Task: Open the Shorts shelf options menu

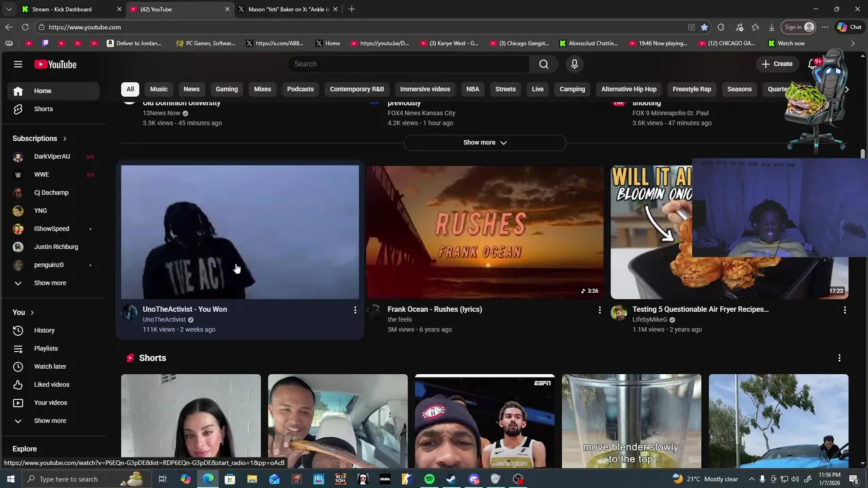Action: pos(840,358)
